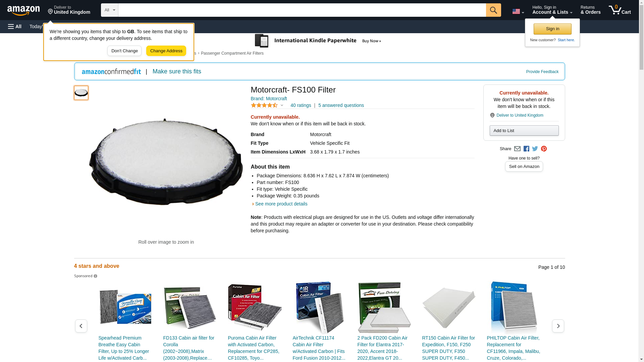Image resolution: width=644 pixels, height=362 pixels.
Task: Open the All categories search dropdown
Action: [x=110, y=10]
